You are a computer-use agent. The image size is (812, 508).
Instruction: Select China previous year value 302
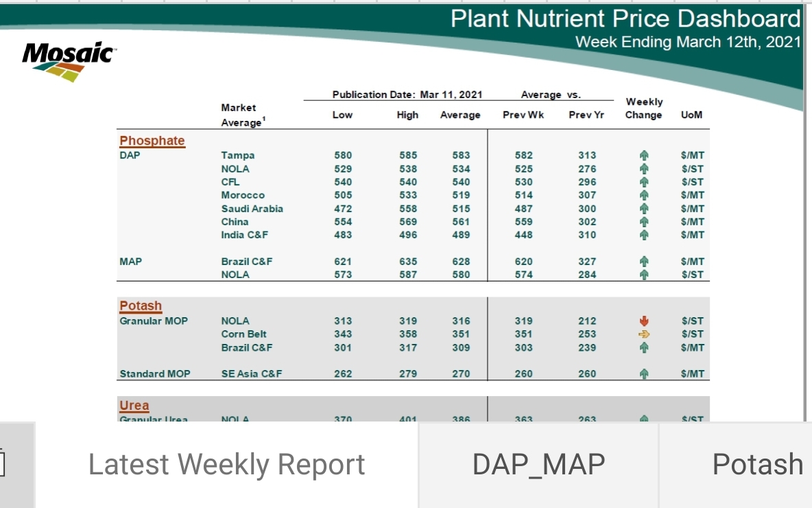(x=587, y=222)
